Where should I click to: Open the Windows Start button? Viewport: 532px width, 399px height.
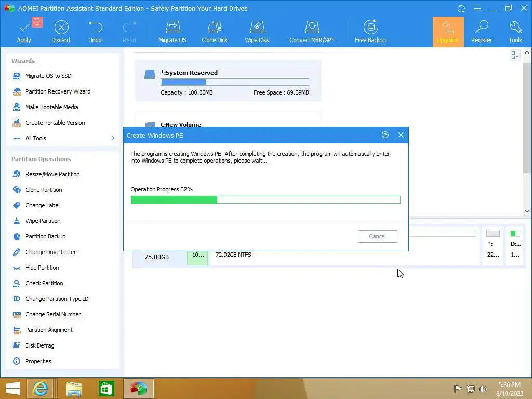(x=13, y=389)
